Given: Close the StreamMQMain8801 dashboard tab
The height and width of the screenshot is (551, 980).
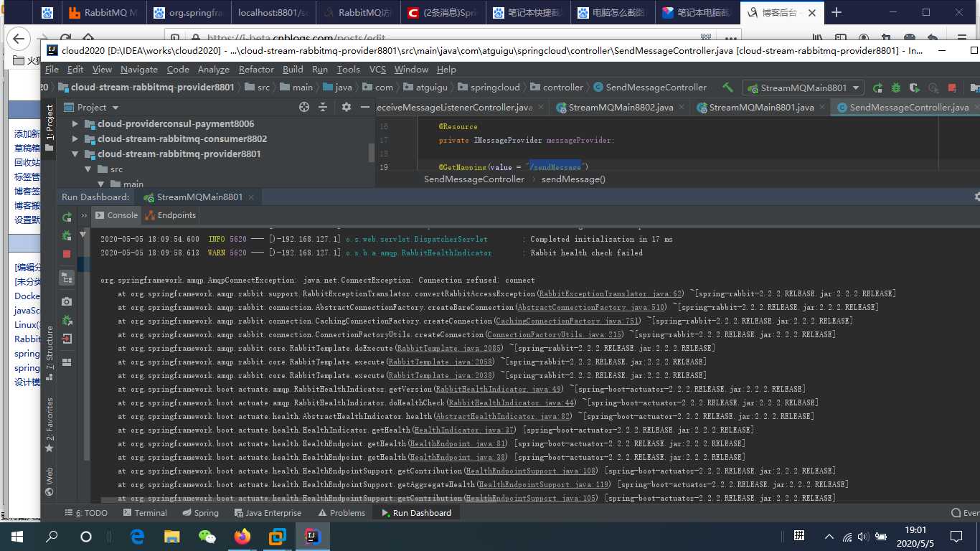Looking at the screenshot, I should pyautogui.click(x=250, y=197).
